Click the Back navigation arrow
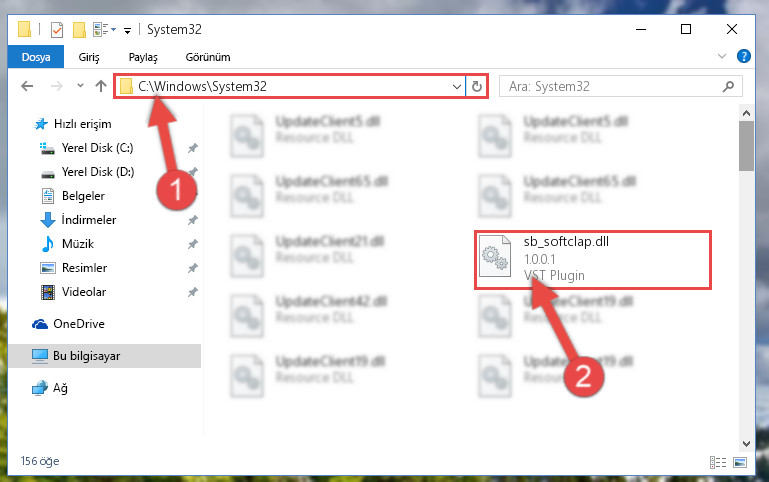 pyautogui.click(x=27, y=86)
